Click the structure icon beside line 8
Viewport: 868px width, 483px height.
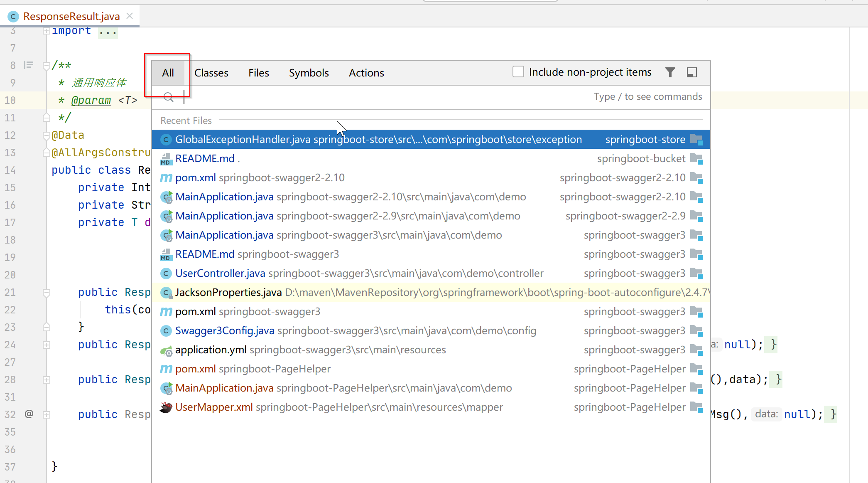point(29,65)
